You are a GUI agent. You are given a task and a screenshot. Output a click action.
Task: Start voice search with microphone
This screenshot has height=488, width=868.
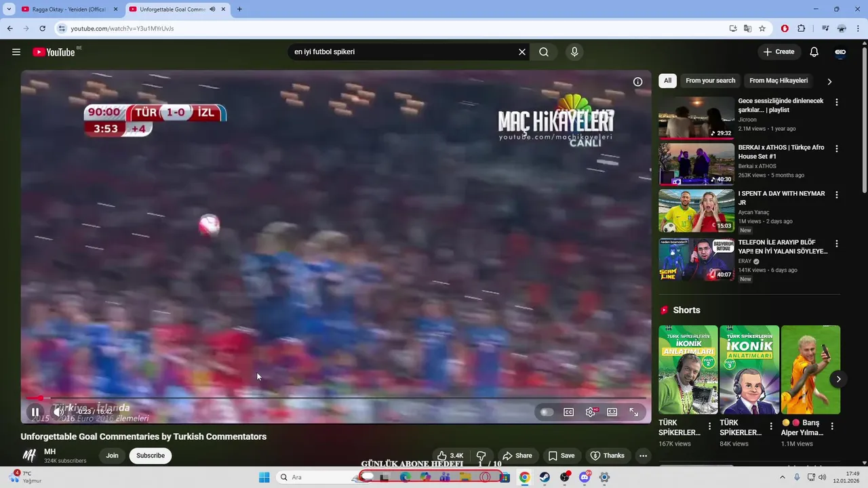coord(574,52)
